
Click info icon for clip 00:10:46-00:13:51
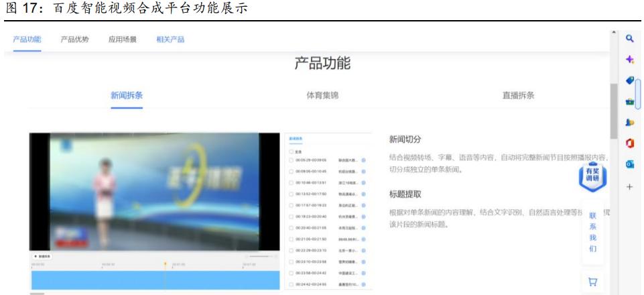363,182
